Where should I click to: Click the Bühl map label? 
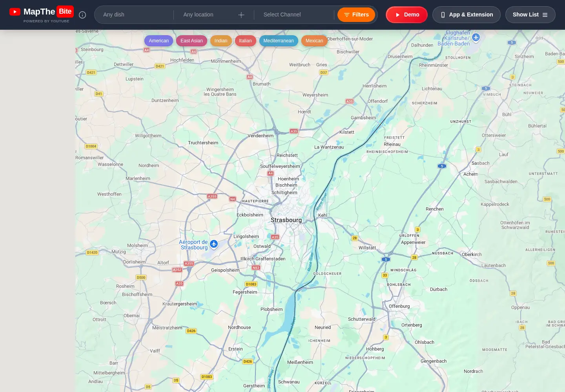click(507, 115)
